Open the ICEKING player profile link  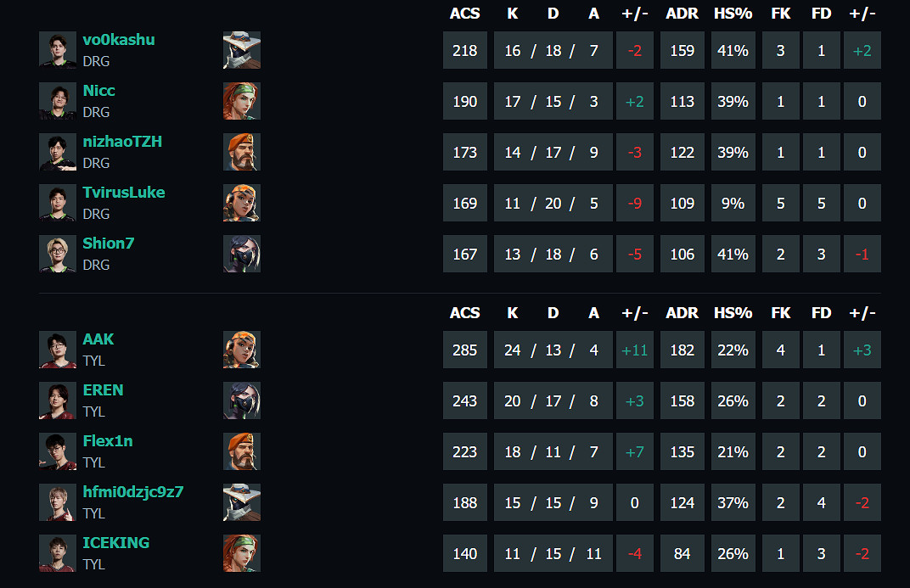(x=115, y=543)
